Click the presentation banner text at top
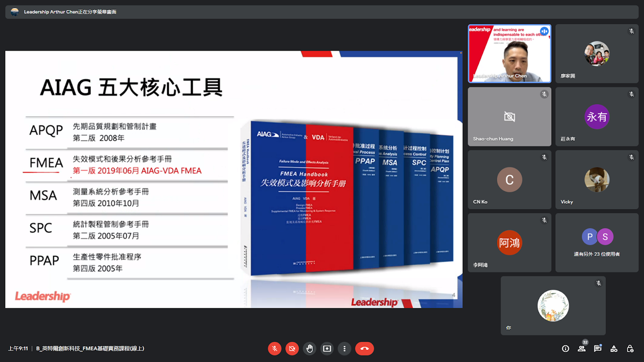This screenshot has height=362, width=644. pyautogui.click(x=70, y=12)
